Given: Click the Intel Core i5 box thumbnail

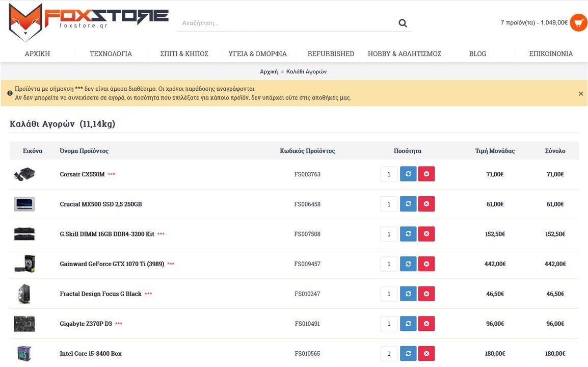Looking at the screenshot, I should (x=24, y=353).
